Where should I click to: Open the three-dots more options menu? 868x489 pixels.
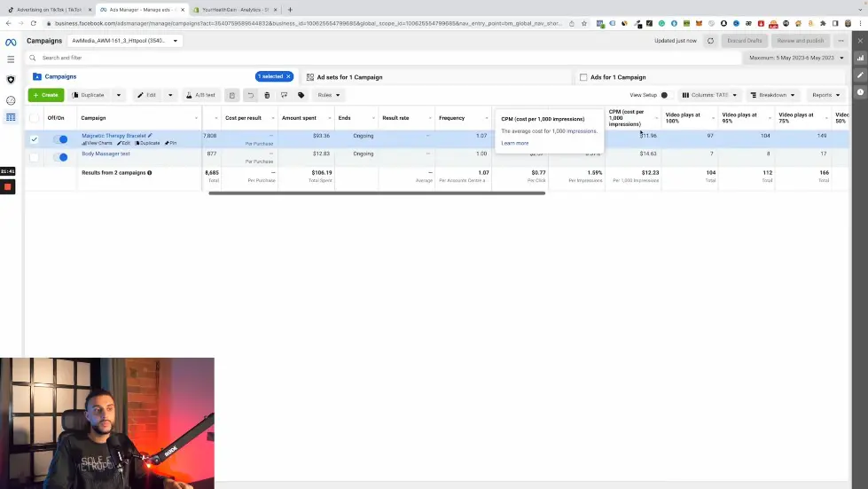pos(841,41)
